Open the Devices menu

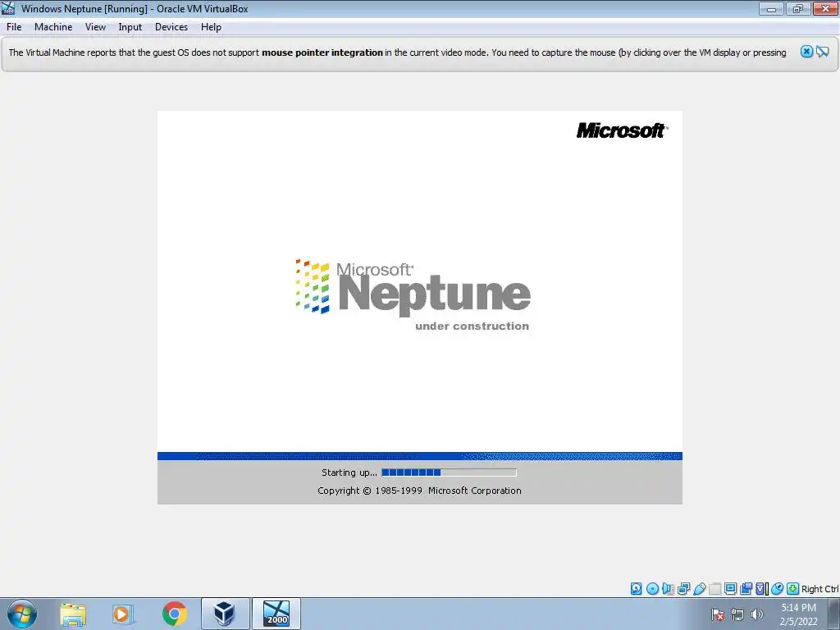(x=171, y=27)
